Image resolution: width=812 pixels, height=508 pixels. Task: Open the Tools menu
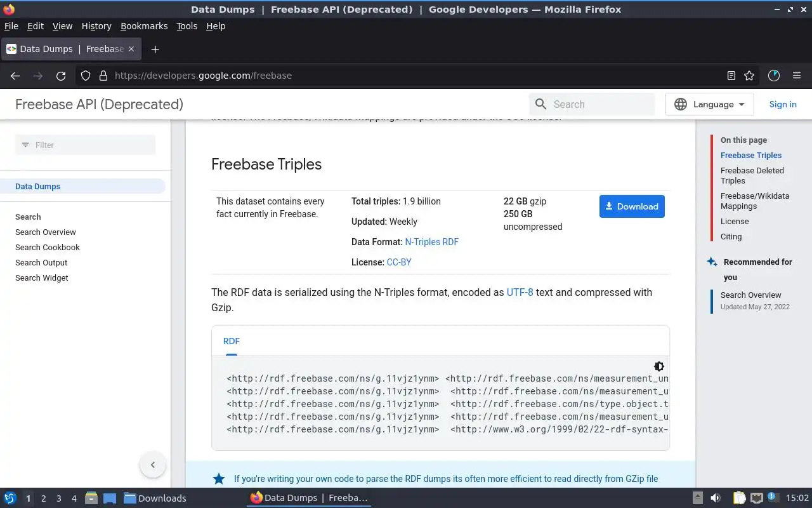pyautogui.click(x=187, y=26)
